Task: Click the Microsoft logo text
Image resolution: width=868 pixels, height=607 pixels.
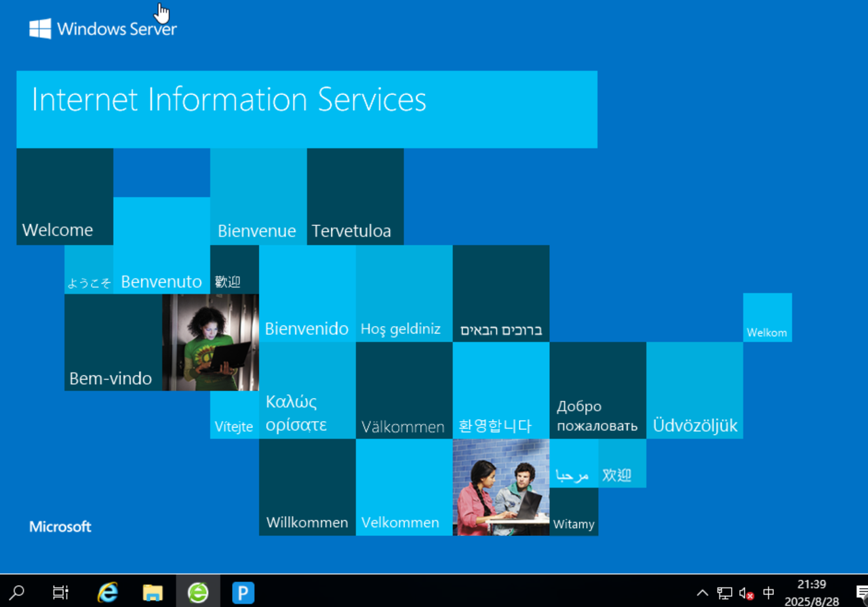Action: tap(60, 526)
